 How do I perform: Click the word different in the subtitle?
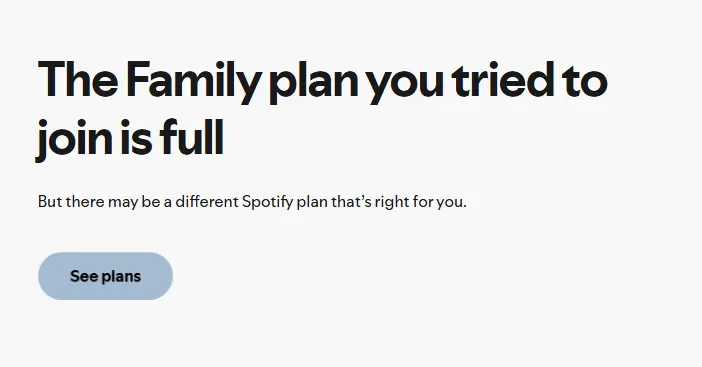point(207,201)
